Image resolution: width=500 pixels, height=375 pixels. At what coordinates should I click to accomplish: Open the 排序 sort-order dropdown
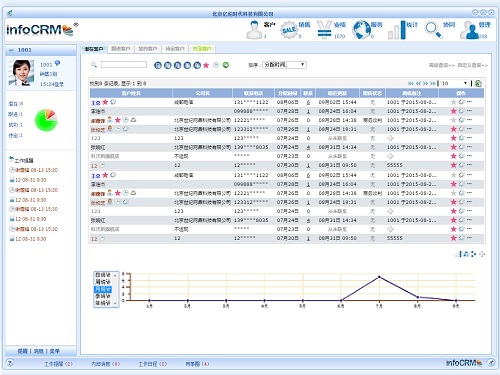(284, 65)
